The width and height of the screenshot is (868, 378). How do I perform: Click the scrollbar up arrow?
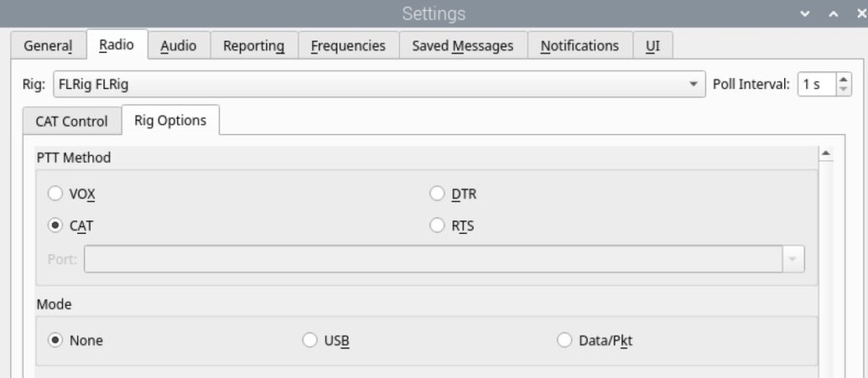click(826, 153)
